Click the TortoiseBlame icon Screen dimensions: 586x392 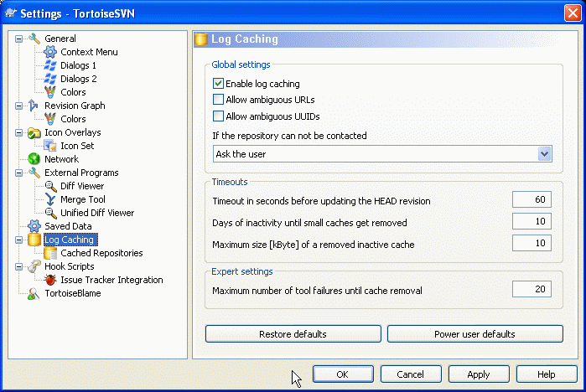click(x=34, y=293)
